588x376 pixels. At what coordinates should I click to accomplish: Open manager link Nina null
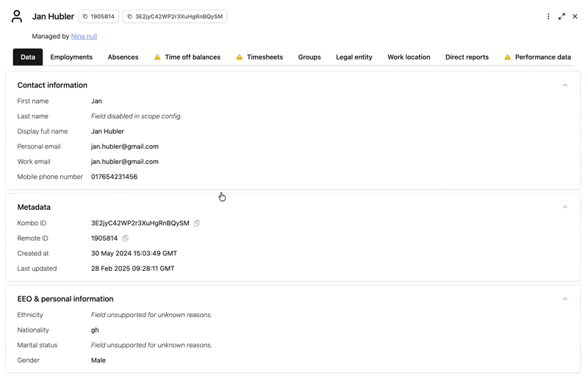(x=84, y=36)
